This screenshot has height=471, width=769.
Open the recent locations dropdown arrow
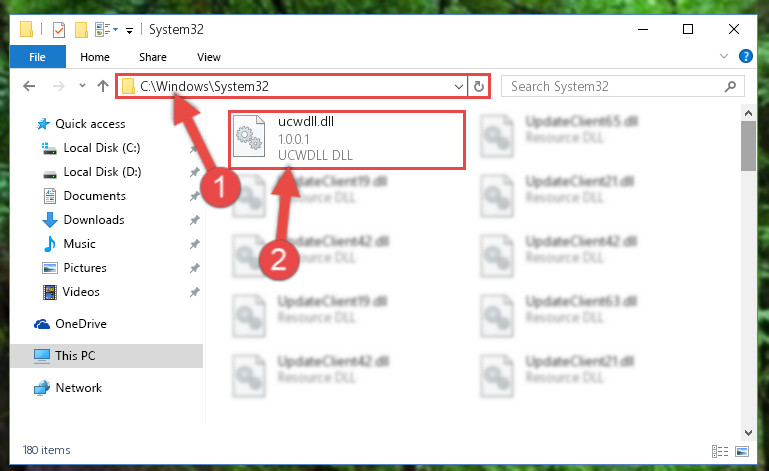click(x=82, y=86)
